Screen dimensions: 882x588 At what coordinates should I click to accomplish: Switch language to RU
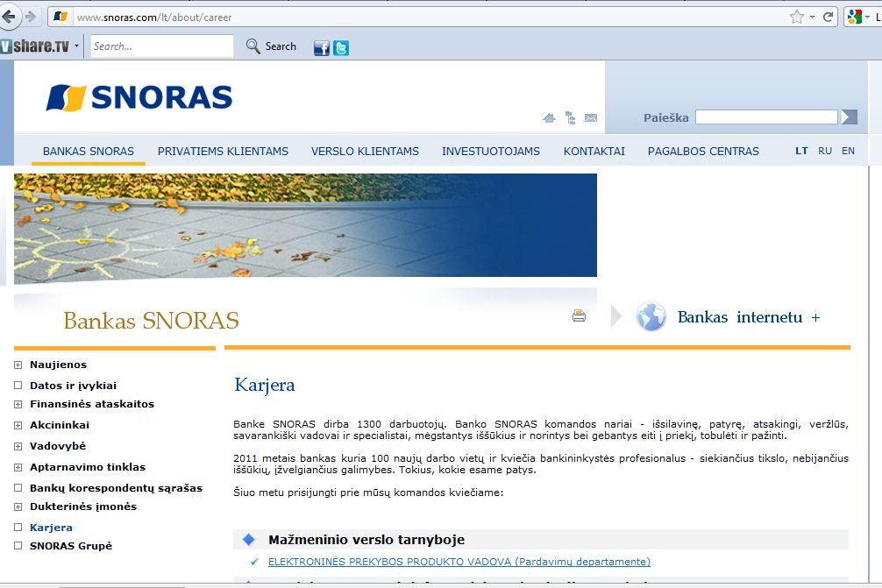[825, 151]
